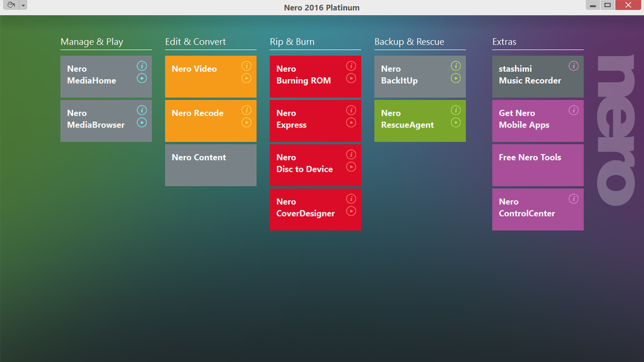The image size is (644, 362).
Task: Open the Nero MediaBrowser tile
Action: point(106,121)
